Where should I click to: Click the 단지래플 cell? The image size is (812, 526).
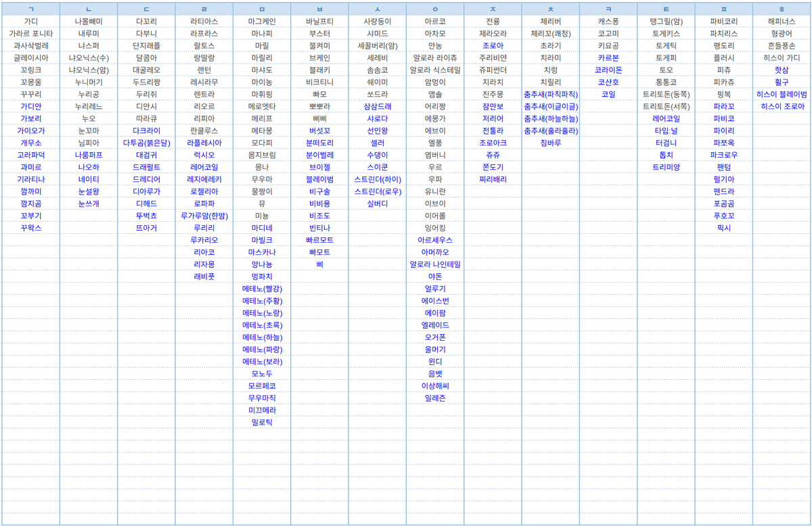[146, 45]
